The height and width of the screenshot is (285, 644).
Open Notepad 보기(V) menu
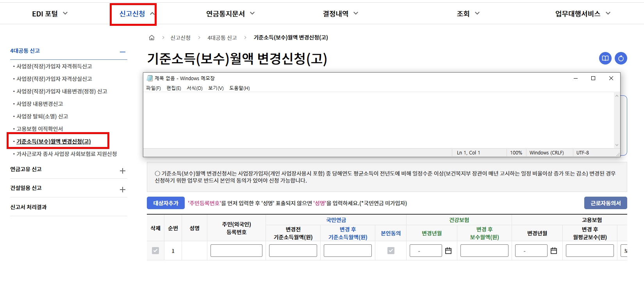(x=216, y=88)
